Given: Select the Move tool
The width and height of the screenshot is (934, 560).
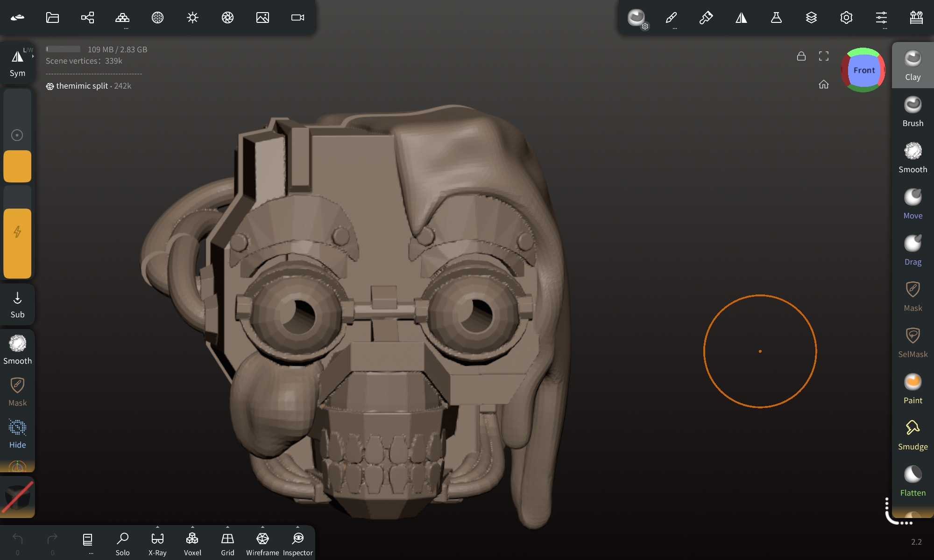Looking at the screenshot, I should click(913, 204).
